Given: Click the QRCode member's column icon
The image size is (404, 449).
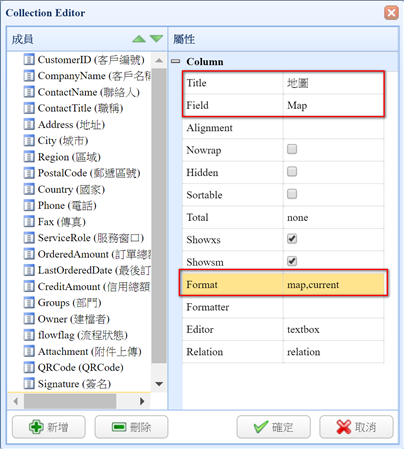Looking at the screenshot, I should [29, 367].
